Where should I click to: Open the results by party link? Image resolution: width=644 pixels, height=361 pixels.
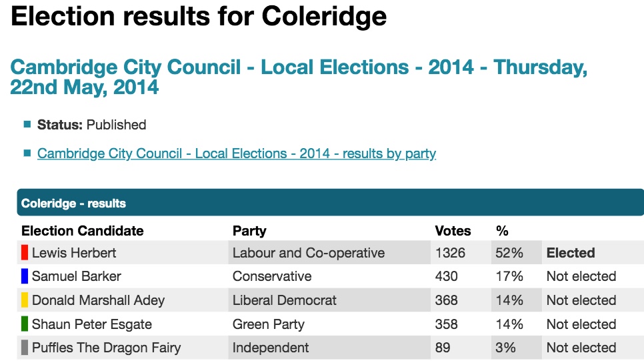pyautogui.click(x=236, y=153)
